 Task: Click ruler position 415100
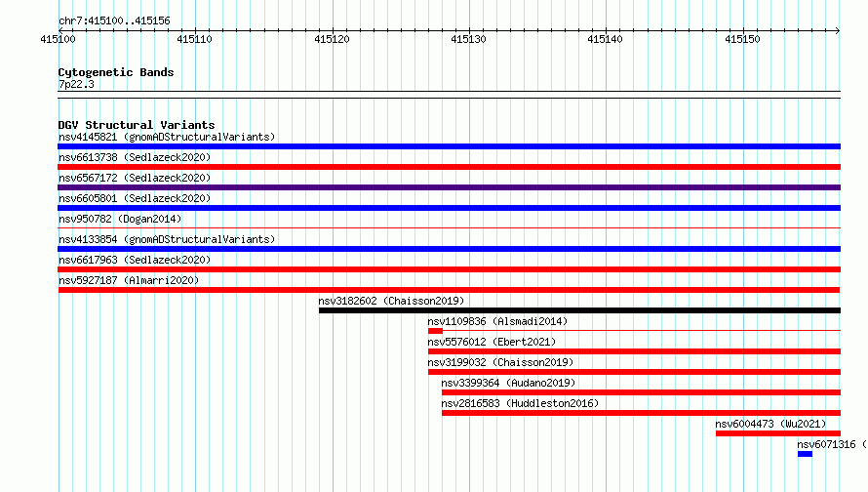point(58,39)
